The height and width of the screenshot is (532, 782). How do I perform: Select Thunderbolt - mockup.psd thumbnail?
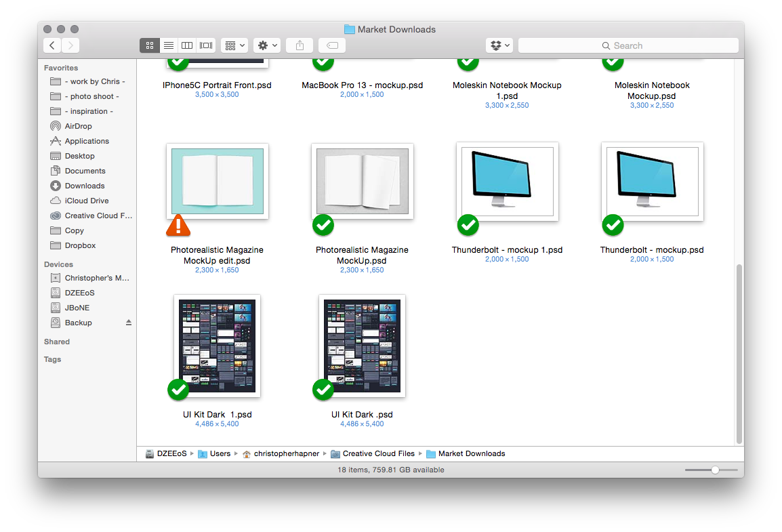653,182
